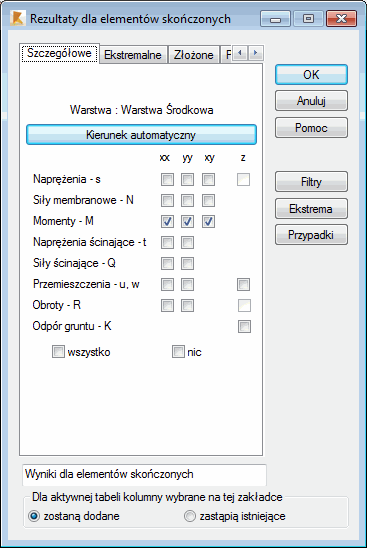
Task: Enable Odpór gruntu - K z checkbox
Action: click(244, 326)
